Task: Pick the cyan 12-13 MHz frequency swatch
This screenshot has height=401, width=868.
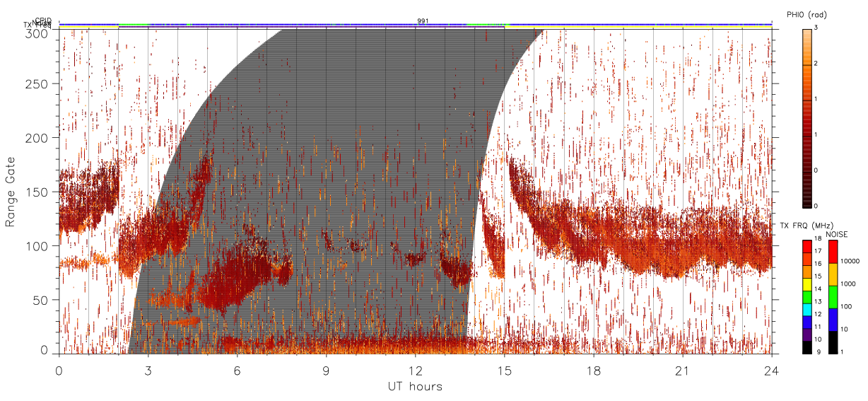Action: (806, 309)
